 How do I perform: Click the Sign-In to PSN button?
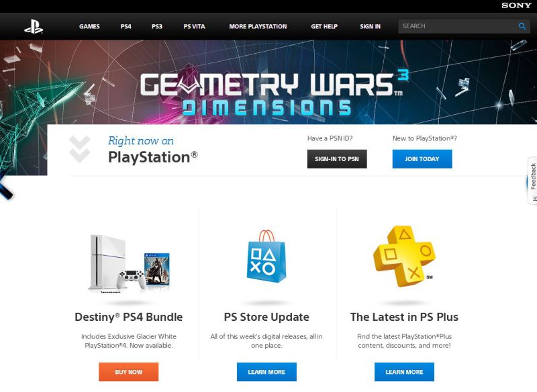[337, 159]
